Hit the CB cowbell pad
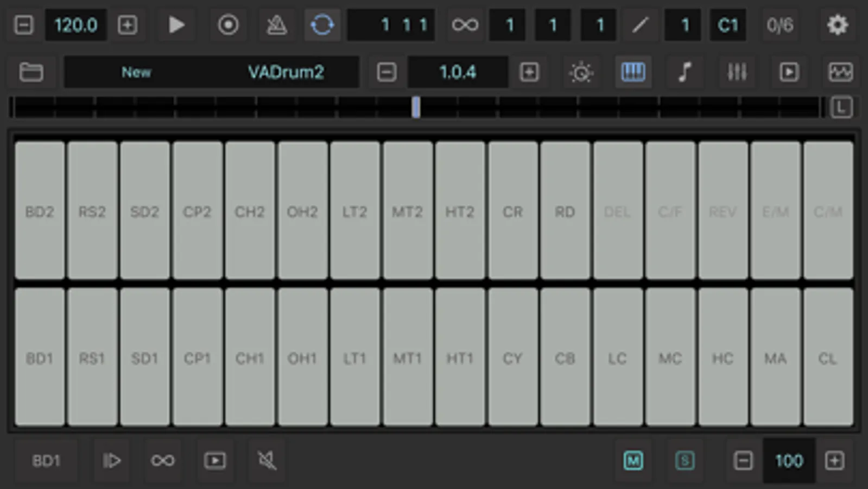Viewport: 868px width, 489px height. 565,357
